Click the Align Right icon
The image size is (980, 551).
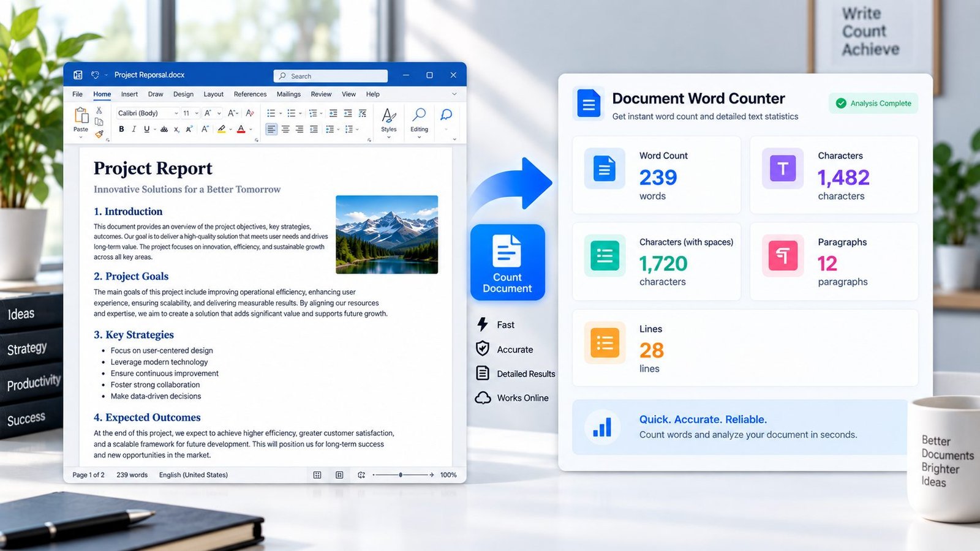[x=300, y=129]
